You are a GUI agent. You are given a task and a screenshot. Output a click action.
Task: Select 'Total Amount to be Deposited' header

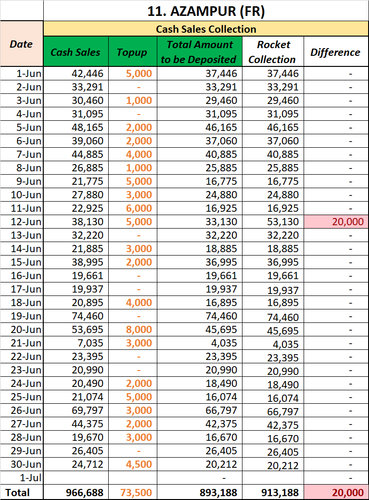click(x=200, y=52)
